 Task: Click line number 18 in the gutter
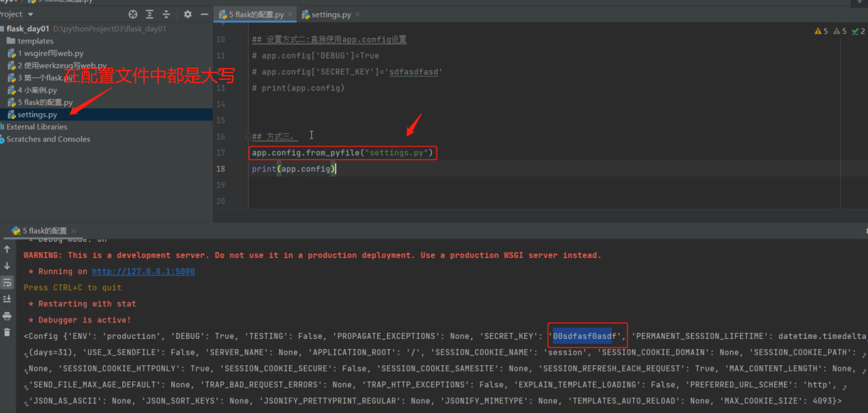(x=220, y=169)
